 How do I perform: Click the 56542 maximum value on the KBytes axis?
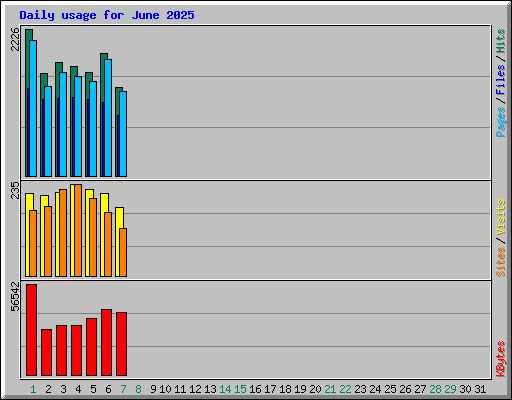pos(15,296)
